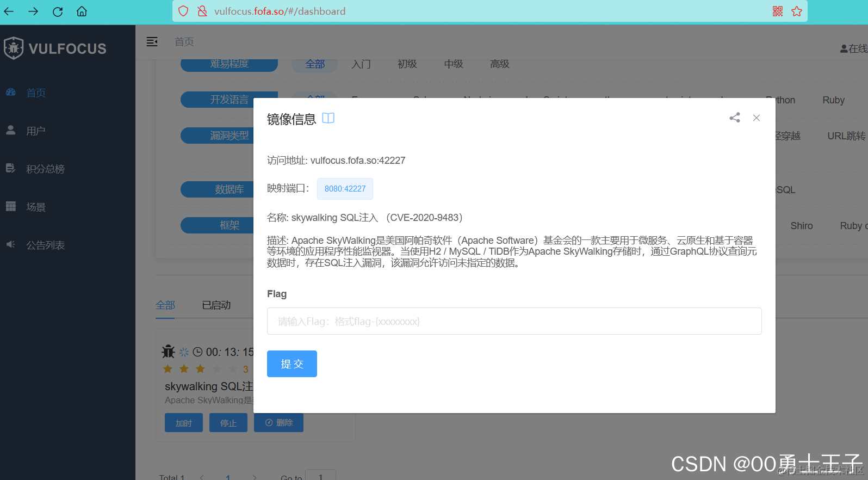
Task: Open 用户 in the sidebar
Action: (x=36, y=131)
